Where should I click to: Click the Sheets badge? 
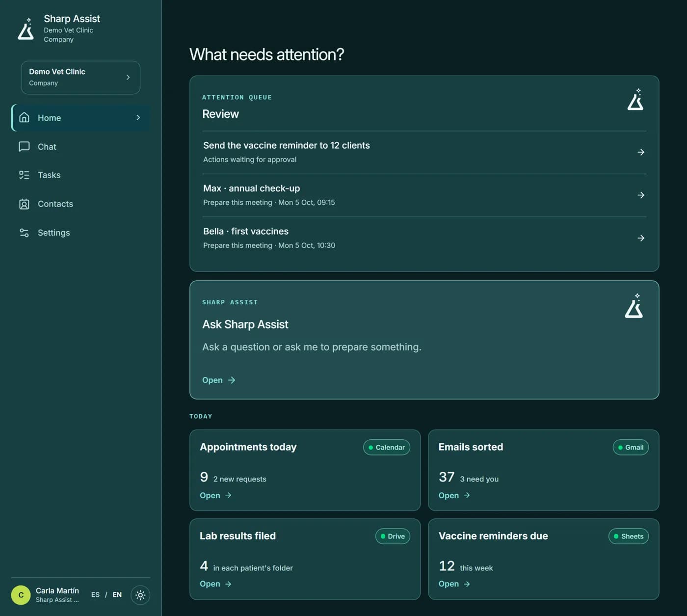coord(629,536)
